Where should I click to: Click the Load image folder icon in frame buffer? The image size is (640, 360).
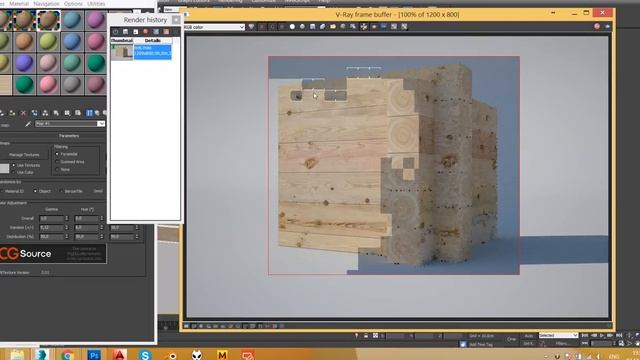tap(333, 27)
